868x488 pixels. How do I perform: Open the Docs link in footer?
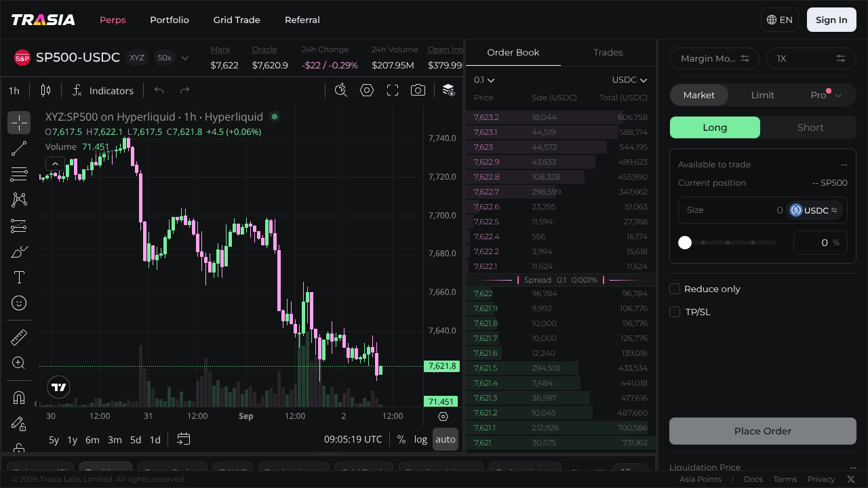tap(753, 479)
